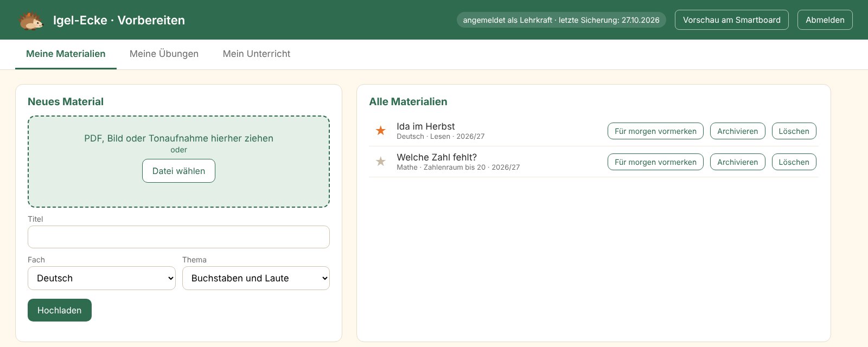Click Mathe · Zahlenraum bis 20 subtitle

458,168
